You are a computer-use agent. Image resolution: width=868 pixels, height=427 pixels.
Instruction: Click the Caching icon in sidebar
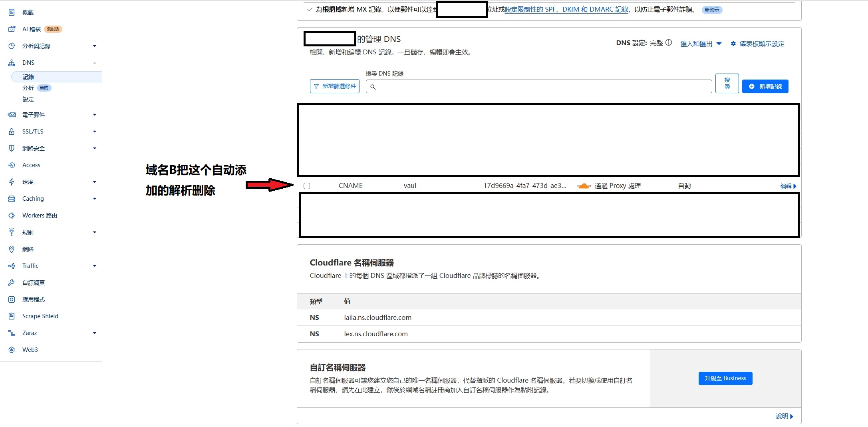(12, 199)
